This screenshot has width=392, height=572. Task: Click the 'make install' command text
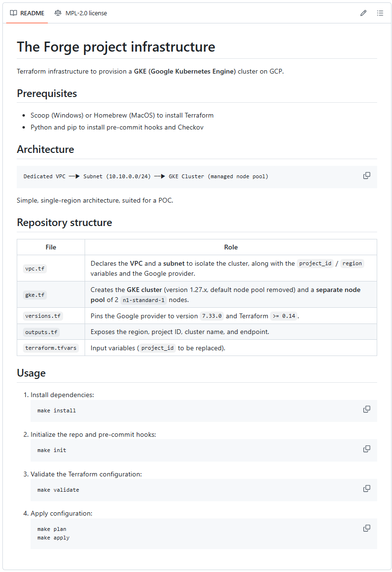(56, 411)
